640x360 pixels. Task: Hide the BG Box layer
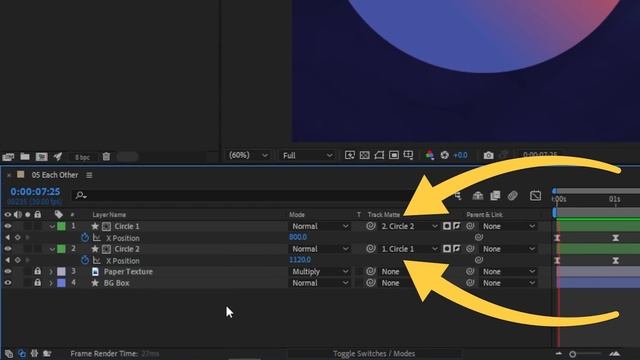(8, 282)
